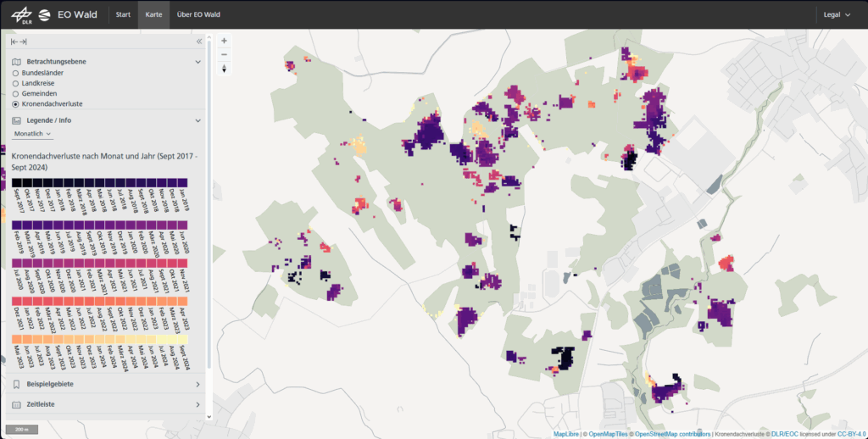Click the Sept 2017 legend color swatch

coord(17,183)
